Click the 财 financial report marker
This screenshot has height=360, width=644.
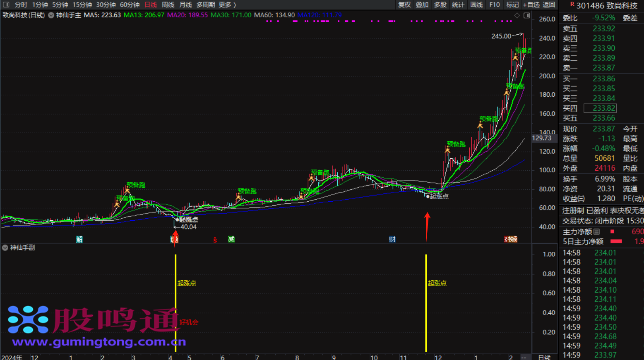click(392, 239)
